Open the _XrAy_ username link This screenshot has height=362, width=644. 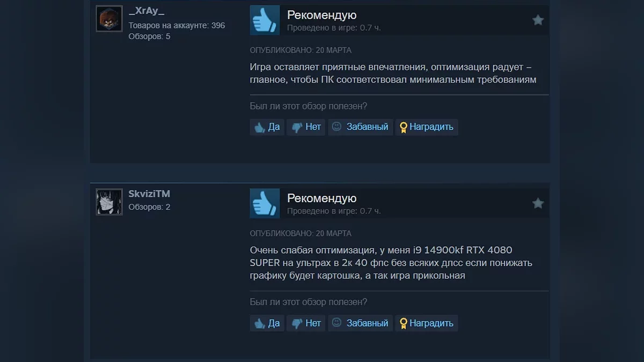click(147, 11)
